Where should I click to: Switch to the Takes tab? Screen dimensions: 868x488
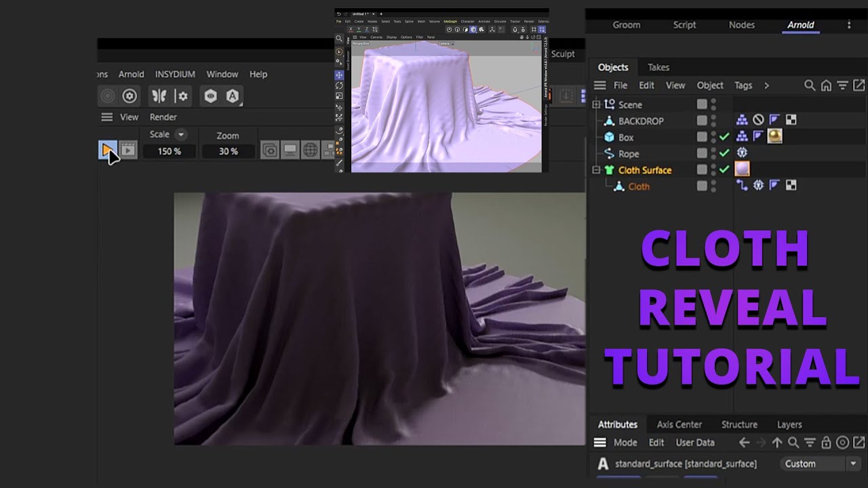(x=658, y=67)
